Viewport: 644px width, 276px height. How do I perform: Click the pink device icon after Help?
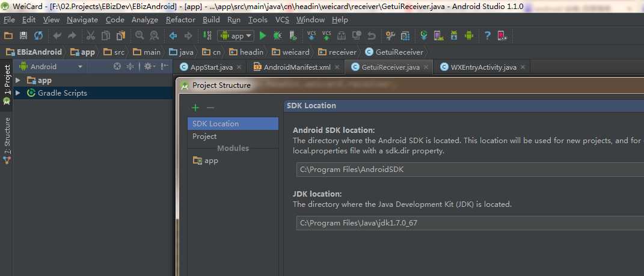[x=502, y=36]
